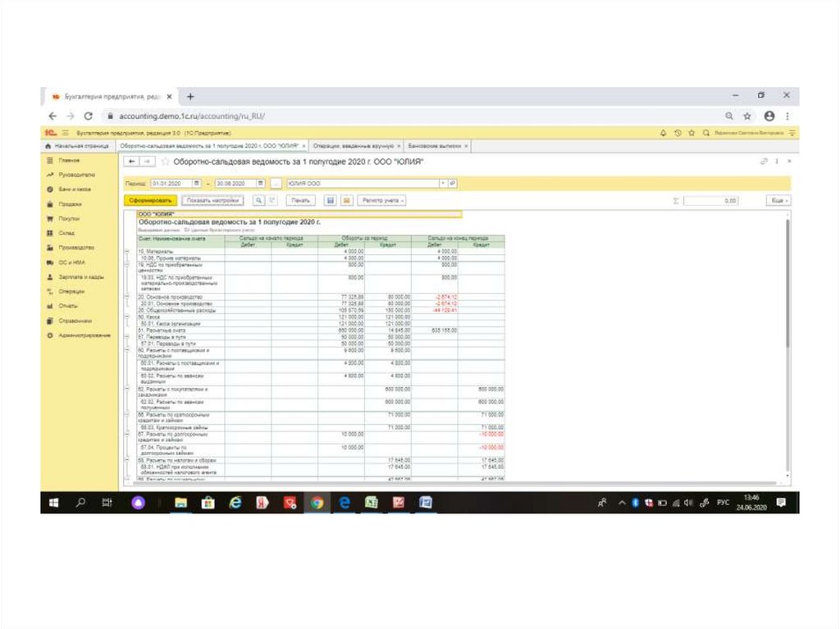This screenshot has width=840, height=629.
Task: Add the report to favorites with star
Action: click(165, 162)
